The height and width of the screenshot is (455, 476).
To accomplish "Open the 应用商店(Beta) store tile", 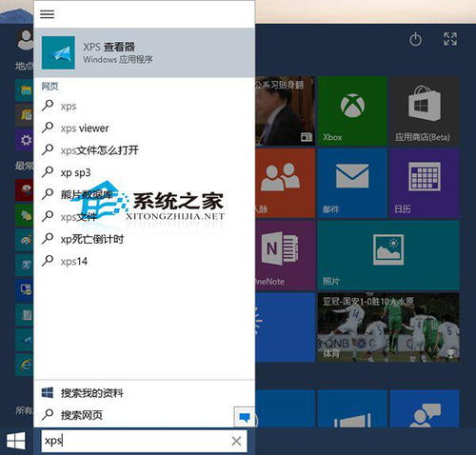I will 425,110.
